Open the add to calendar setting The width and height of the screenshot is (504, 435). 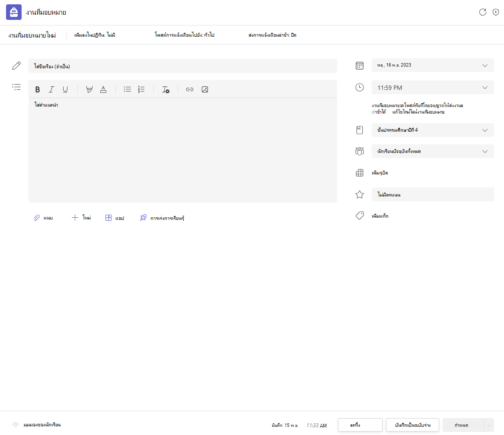click(95, 35)
